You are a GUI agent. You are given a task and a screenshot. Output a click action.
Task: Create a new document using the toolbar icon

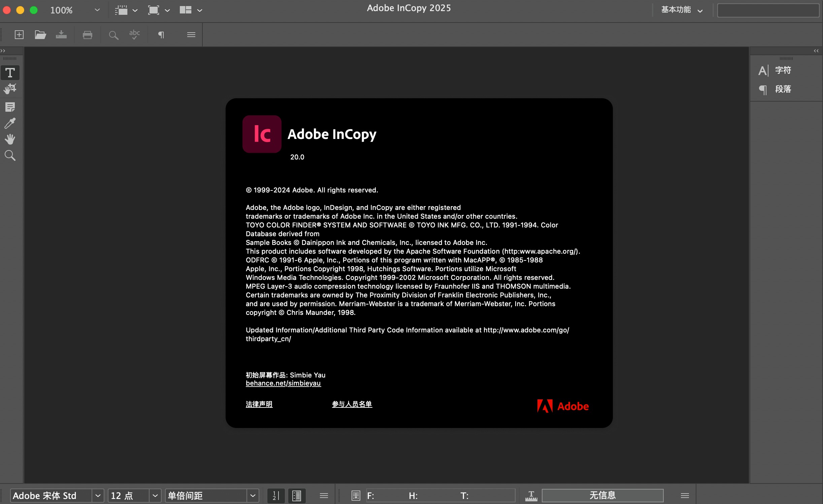click(19, 35)
